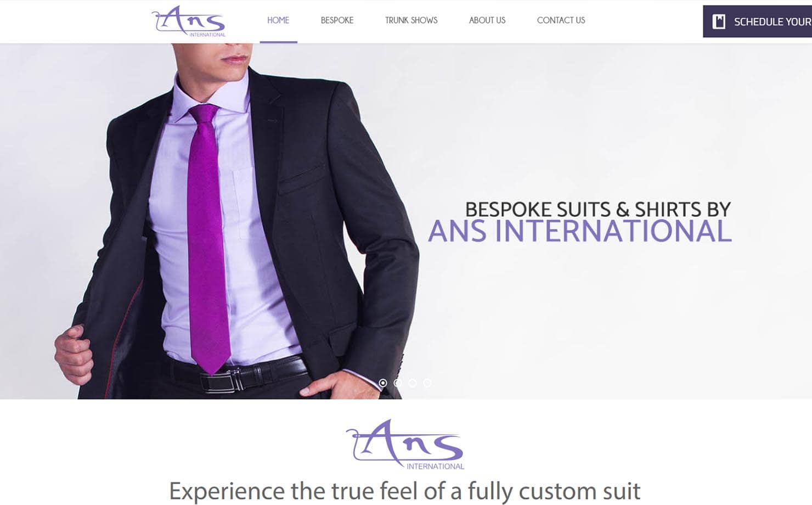
Task: Visit the ABOUT US page
Action: coord(487,20)
